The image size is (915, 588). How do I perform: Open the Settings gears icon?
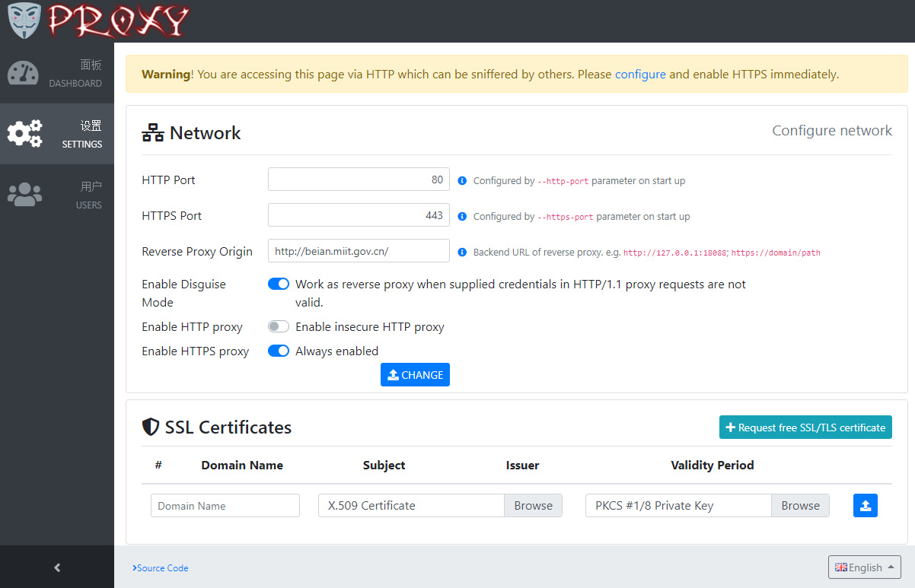[24, 134]
